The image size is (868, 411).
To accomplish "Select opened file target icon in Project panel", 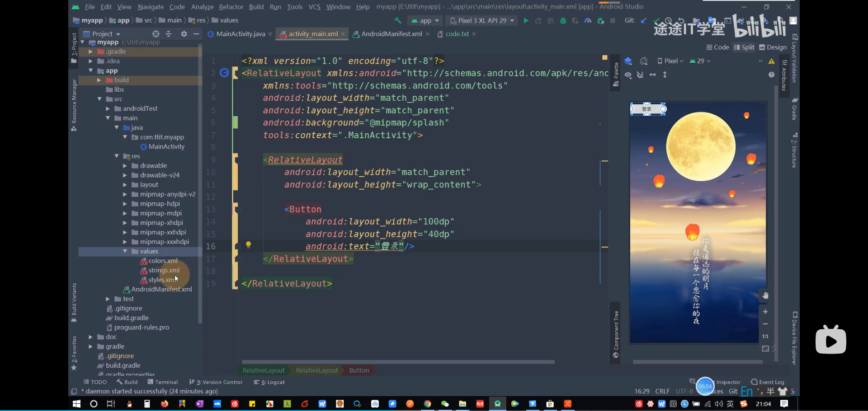I will 156,34.
